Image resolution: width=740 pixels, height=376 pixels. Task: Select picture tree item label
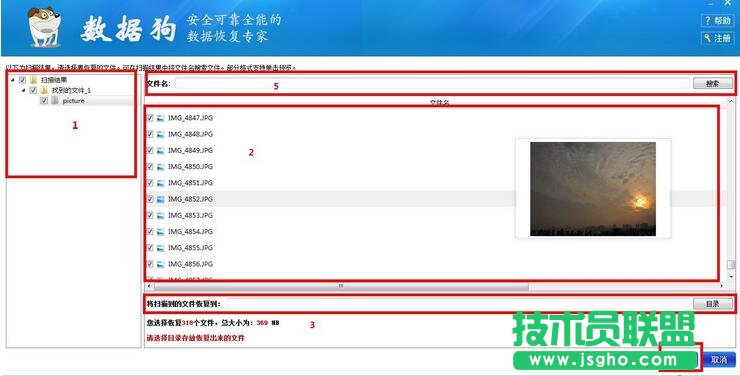point(73,101)
